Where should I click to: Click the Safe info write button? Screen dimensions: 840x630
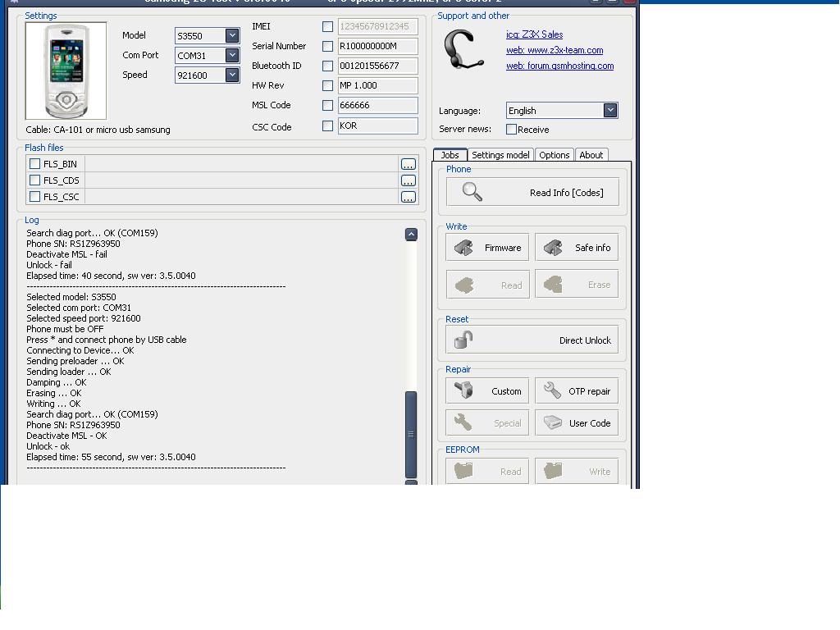tap(576, 248)
